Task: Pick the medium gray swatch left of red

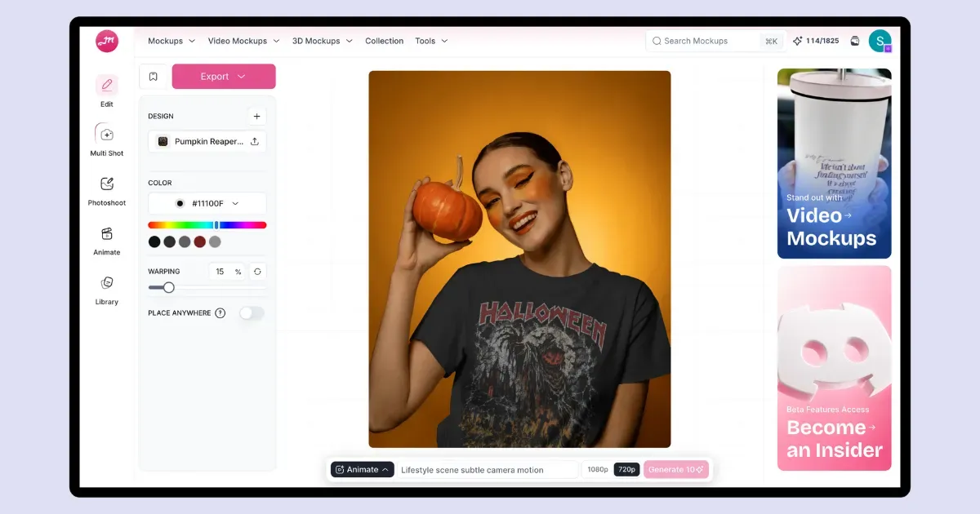Action: tap(185, 241)
